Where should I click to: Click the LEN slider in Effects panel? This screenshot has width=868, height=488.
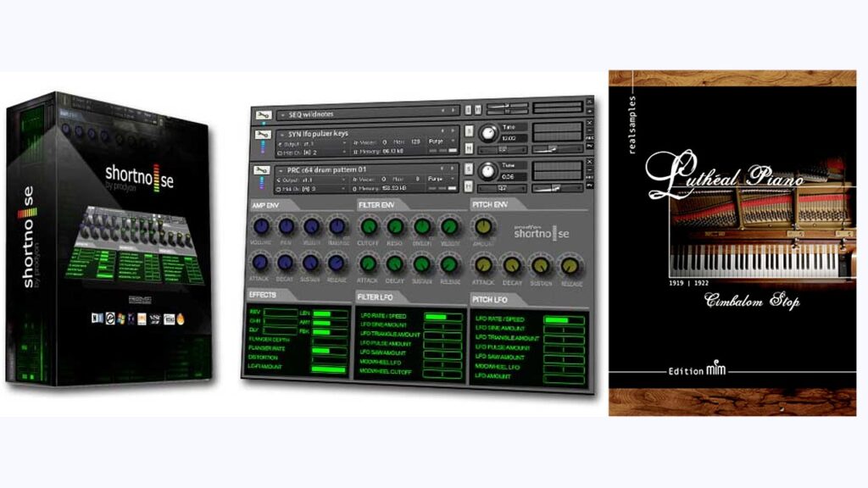(331, 313)
